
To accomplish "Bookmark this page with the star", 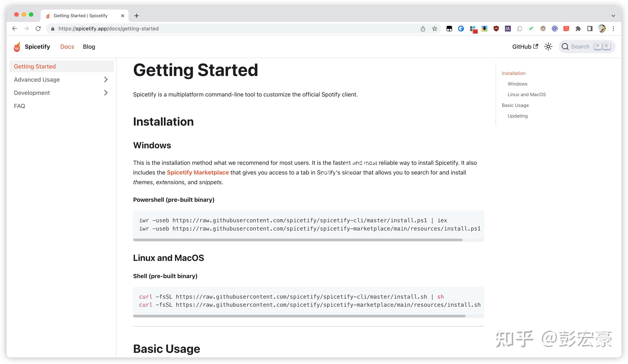I will tap(435, 29).
